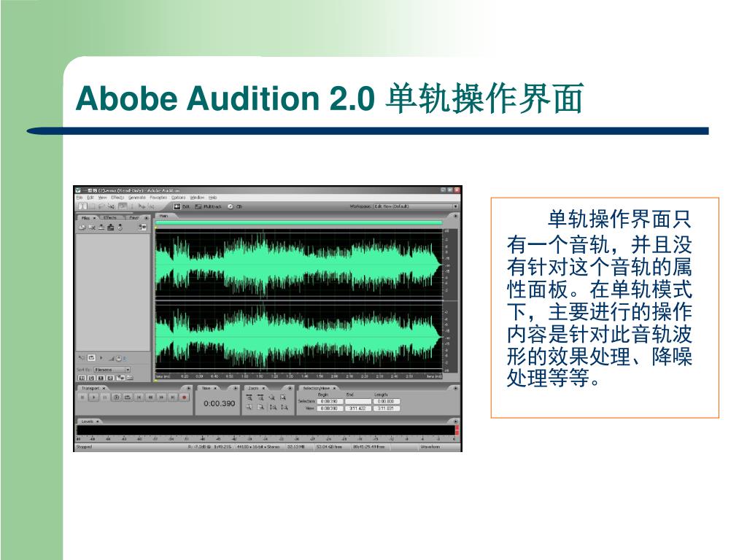
Task: Toggle the fourth show file type button
Action: point(110,378)
